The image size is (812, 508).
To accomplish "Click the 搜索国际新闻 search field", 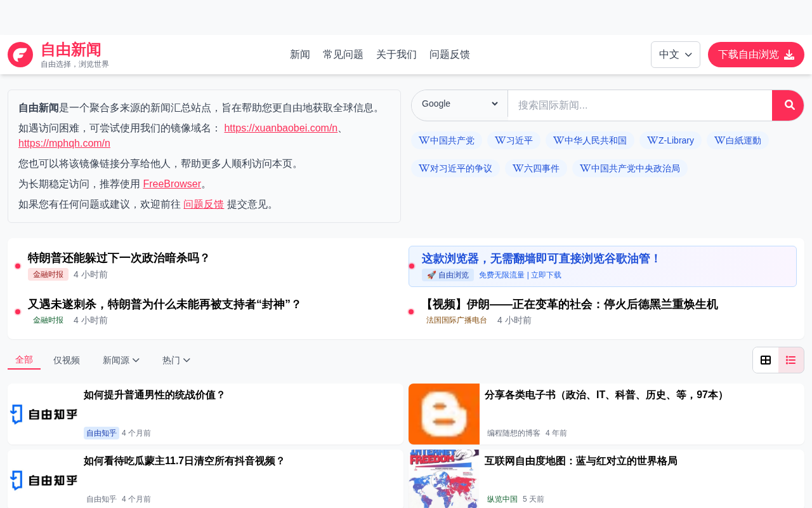I will tap(639, 105).
